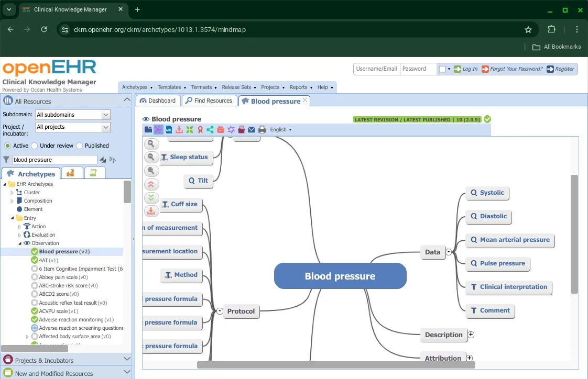
Task: Click the ADL view icon in toolbar
Action: [x=169, y=130]
